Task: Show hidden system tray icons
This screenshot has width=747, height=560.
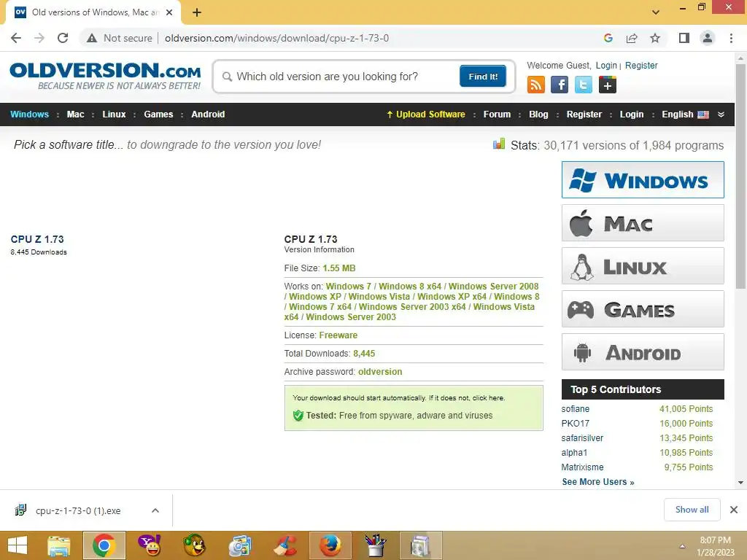Action: click(682, 547)
